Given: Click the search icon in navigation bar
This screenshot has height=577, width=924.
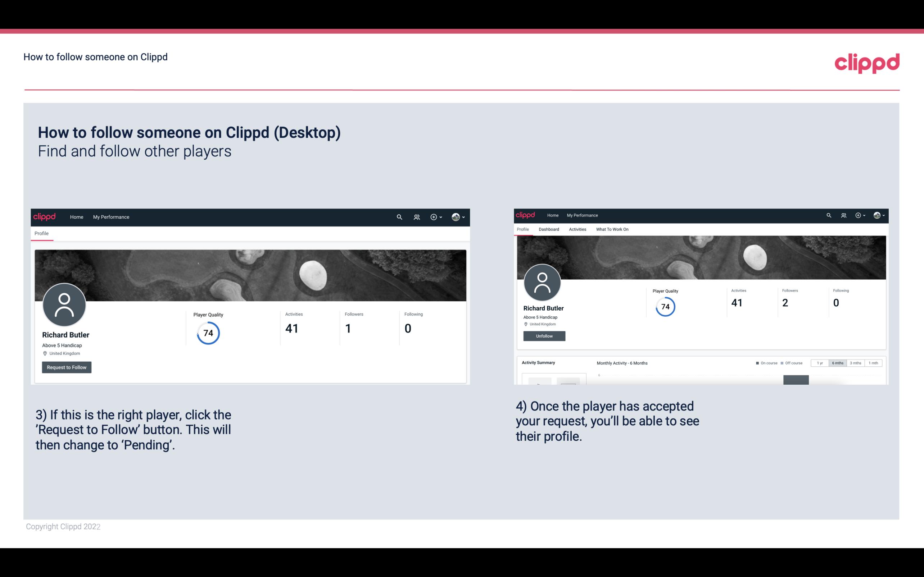Looking at the screenshot, I should coord(398,217).
